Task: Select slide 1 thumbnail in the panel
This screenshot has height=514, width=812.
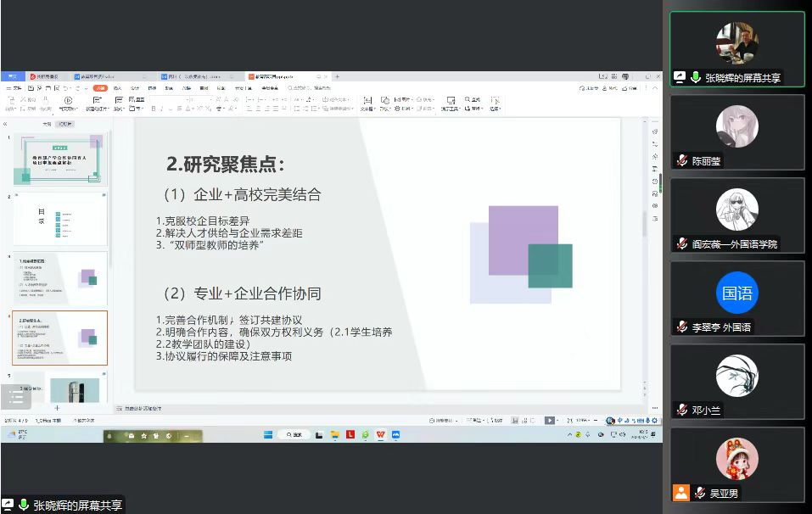Action: tap(59, 159)
